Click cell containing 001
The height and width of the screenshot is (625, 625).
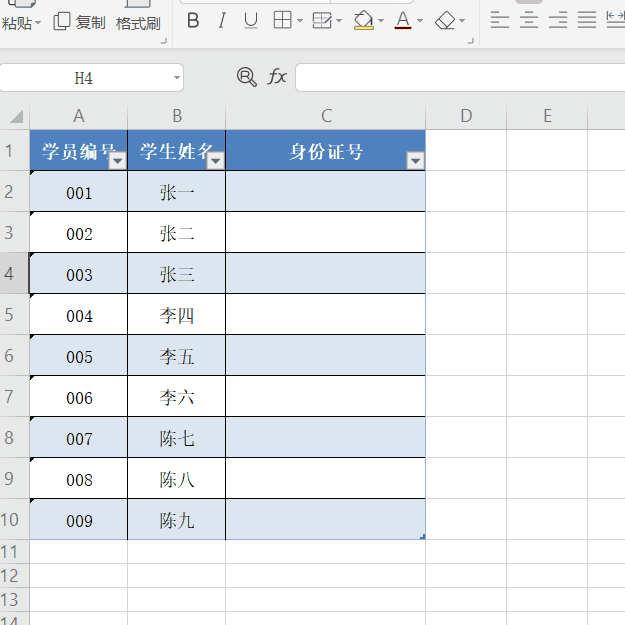(x=79, y=192)
